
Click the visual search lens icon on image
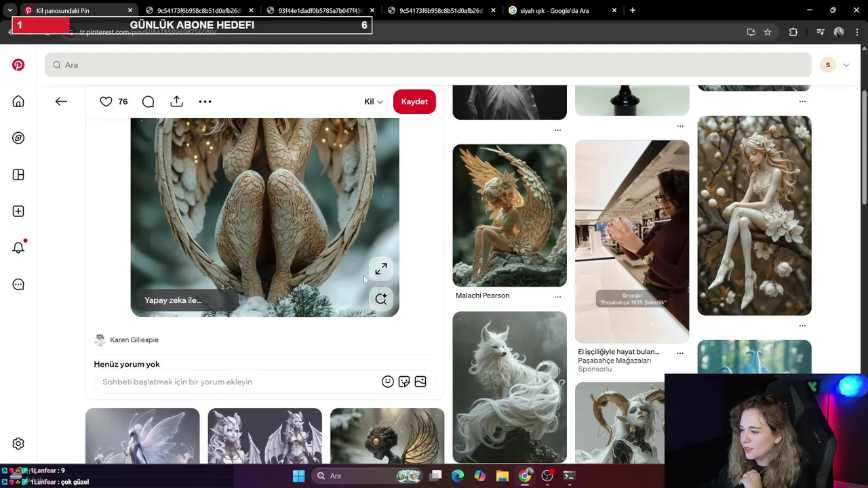[381, 299]
